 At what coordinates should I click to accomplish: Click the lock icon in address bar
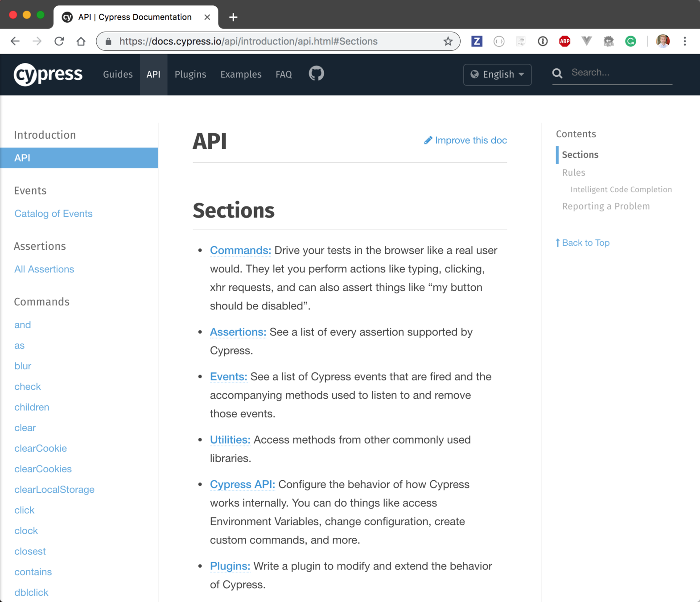pyautogui.click(x=108, y=41)
